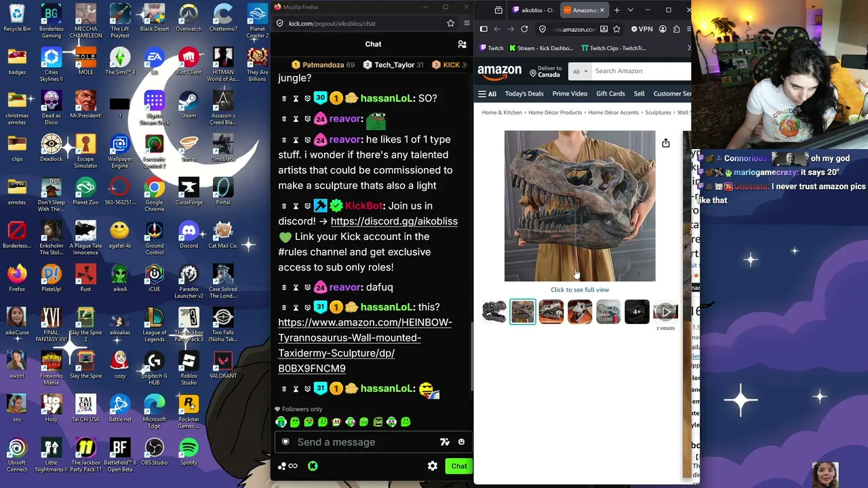
Task: Open Firefox extensions puzzle icon
Action: tap(678, 29)
